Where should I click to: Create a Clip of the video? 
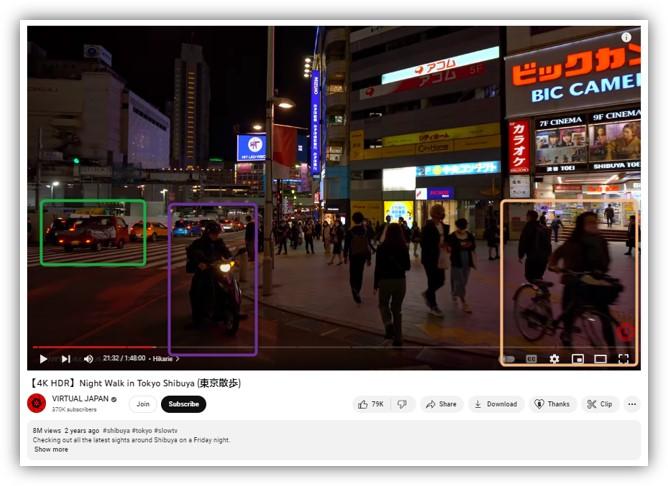(599, 404)
